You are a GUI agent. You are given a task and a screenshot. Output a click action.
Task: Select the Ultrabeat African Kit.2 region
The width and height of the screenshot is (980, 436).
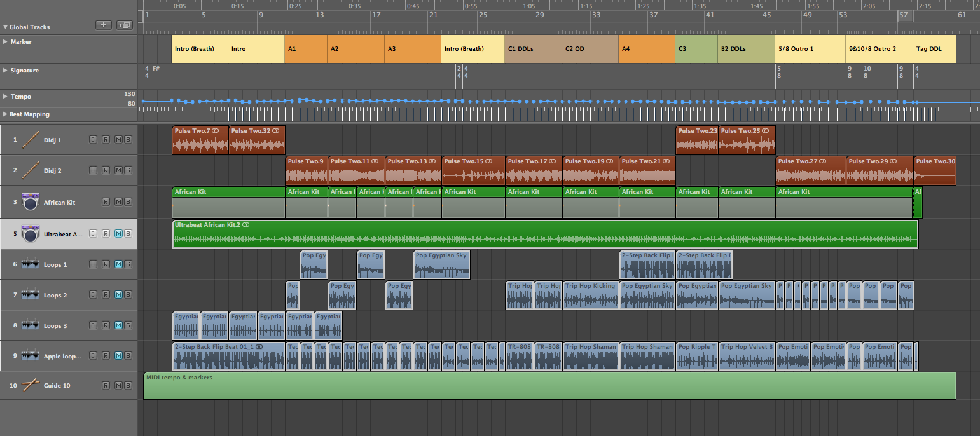(x=544, y=234)
